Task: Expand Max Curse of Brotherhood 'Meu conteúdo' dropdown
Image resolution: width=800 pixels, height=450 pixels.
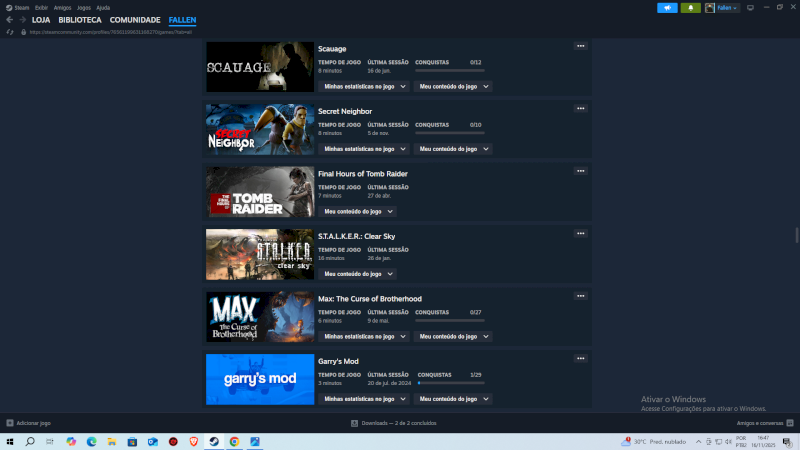Action: coord(454,336)
